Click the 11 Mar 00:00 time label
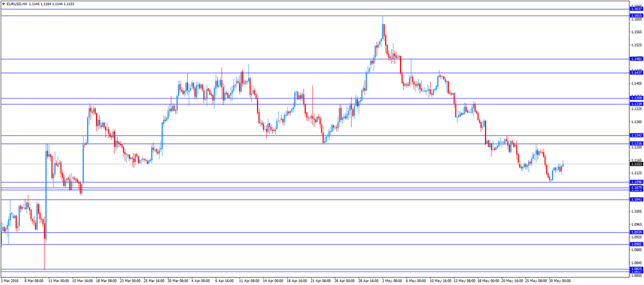Screen dimensions: 644x285 point(59,280)
